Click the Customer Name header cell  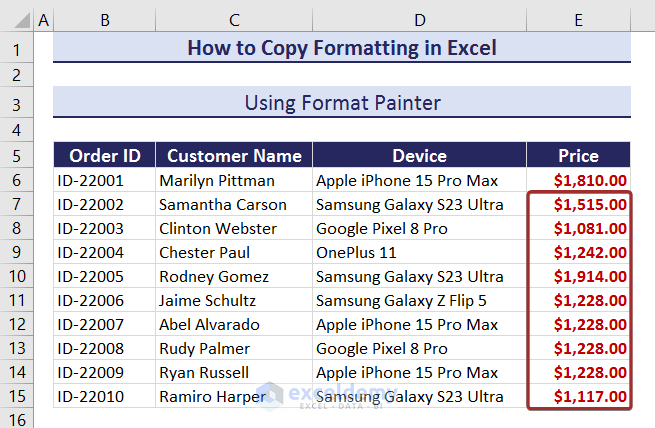pos(234,156)
